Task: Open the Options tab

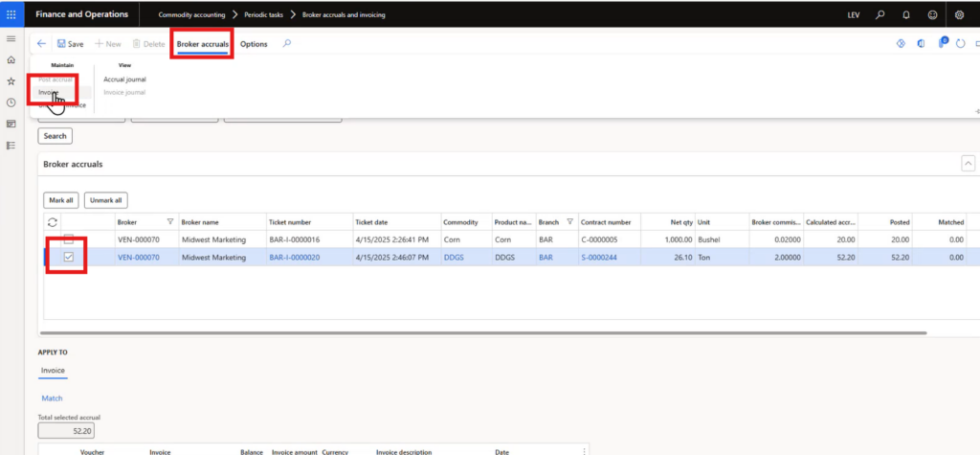Action: click(254, 44)
